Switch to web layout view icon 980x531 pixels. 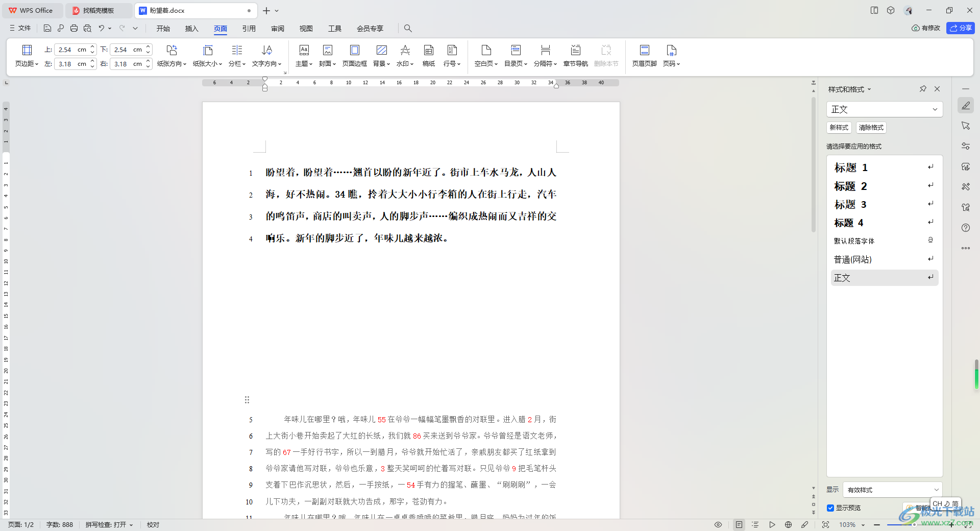coord(788,524)
